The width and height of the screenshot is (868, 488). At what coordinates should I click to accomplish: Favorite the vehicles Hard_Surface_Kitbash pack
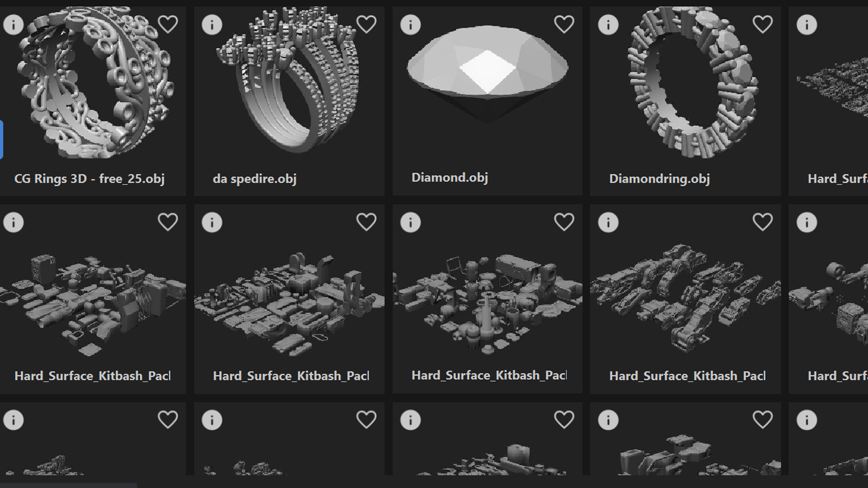[763, 222]
